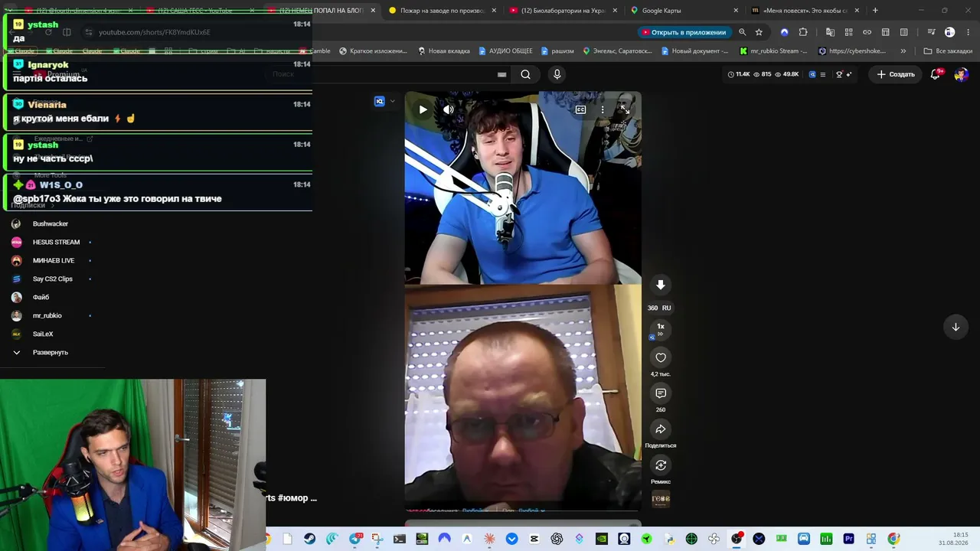Open the YouTube account avatar menu
980x551 pixels.
click(962, 74)
